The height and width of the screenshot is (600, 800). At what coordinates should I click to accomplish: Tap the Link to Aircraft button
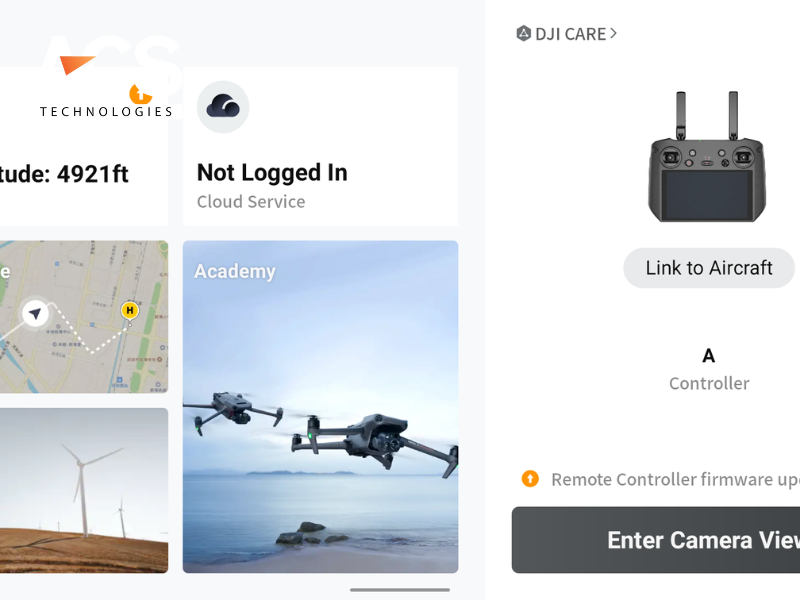click(709, 268)
